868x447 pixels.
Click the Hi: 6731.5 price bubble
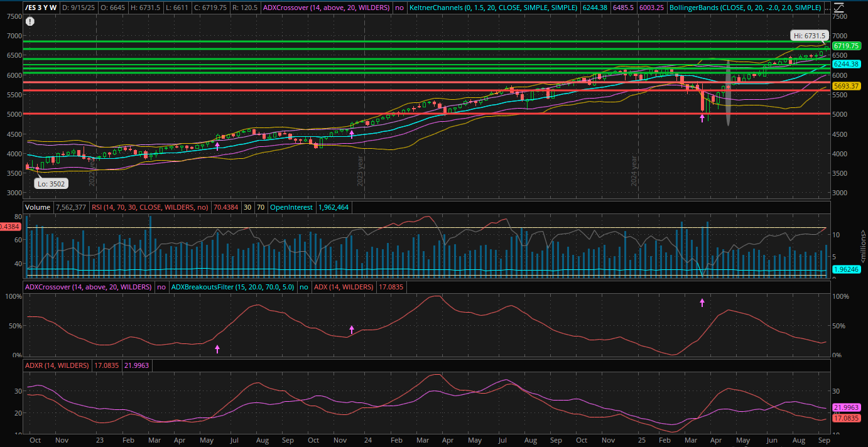pyautogui.click(x=810, y=36)
